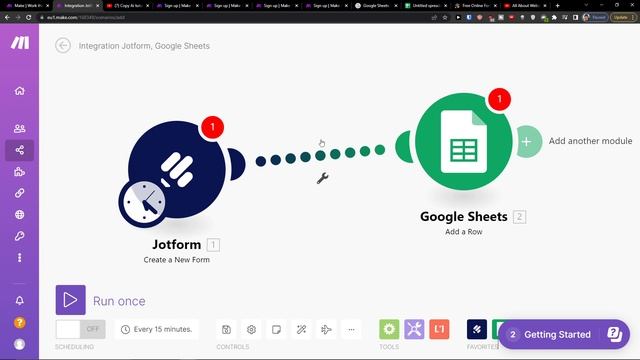Click the Run once play button
The image size is (640, 360).
pyautogui.click(x=71, y=300)
